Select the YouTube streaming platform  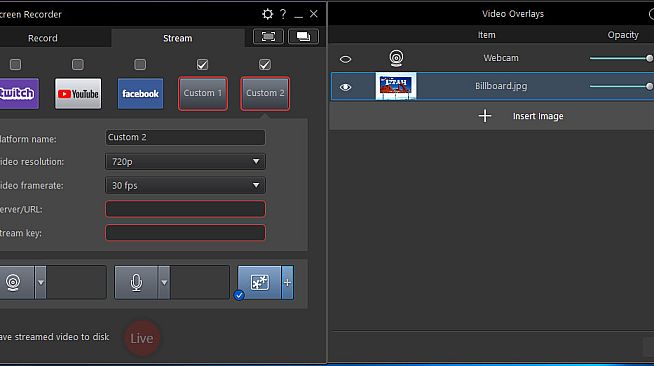point(78,93)
